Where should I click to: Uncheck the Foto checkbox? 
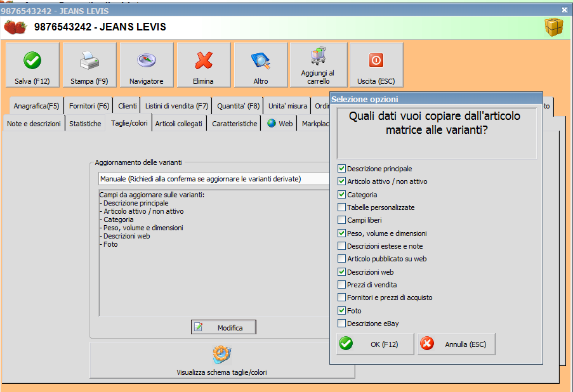[x=341, y=311]
